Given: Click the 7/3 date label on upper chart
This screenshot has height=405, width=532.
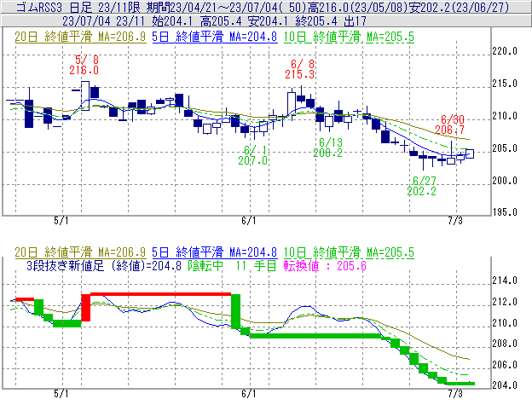Looking at the screenshot, I should 455,220.
